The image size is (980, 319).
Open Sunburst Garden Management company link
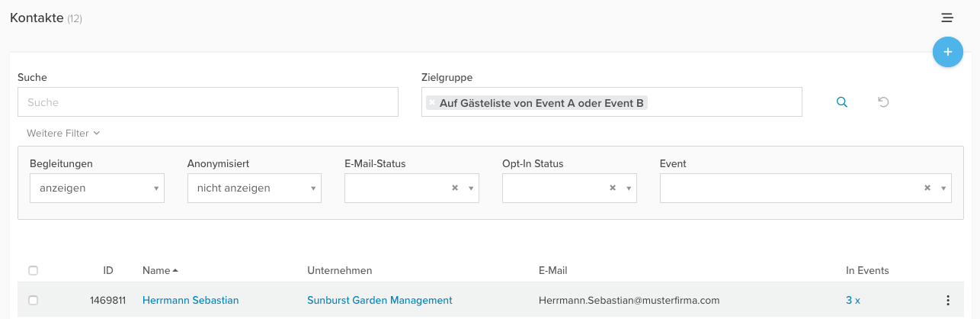[380, 301]
